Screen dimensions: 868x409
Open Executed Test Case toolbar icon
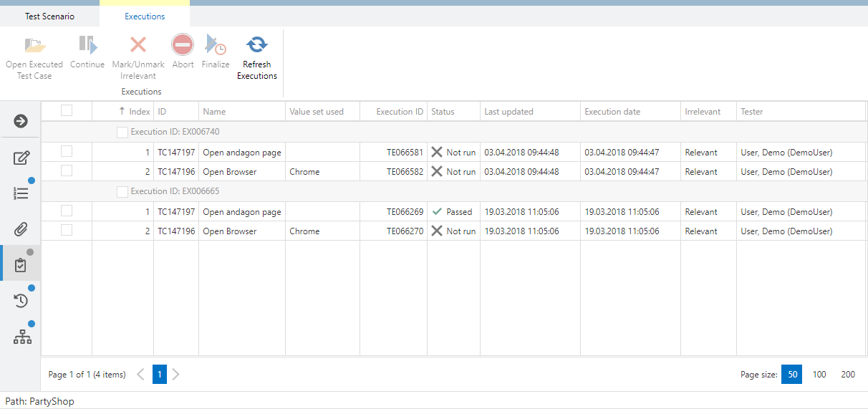point(34,46)
